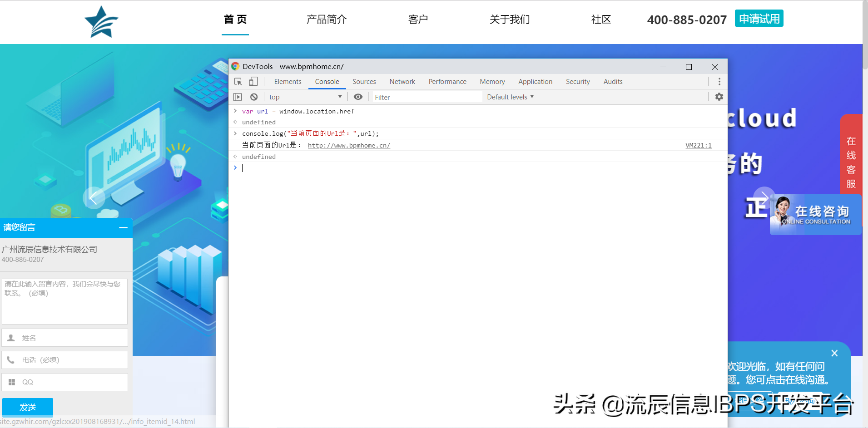Open 关于我们 in site navigation

click(510, 20)
